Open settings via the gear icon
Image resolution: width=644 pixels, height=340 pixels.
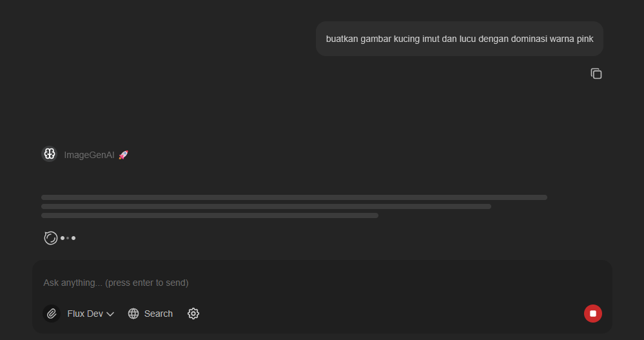[x=193, y=314]
